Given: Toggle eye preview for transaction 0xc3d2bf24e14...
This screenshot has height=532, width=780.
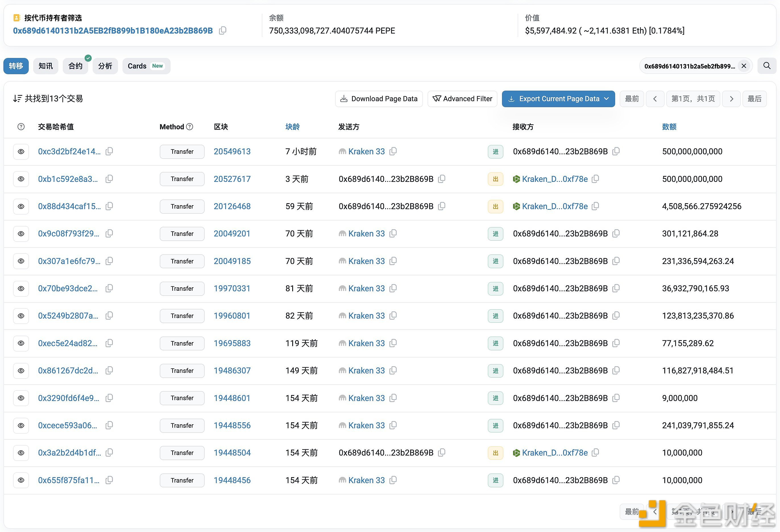Looking at the screenshot, I should click(21, 151).
